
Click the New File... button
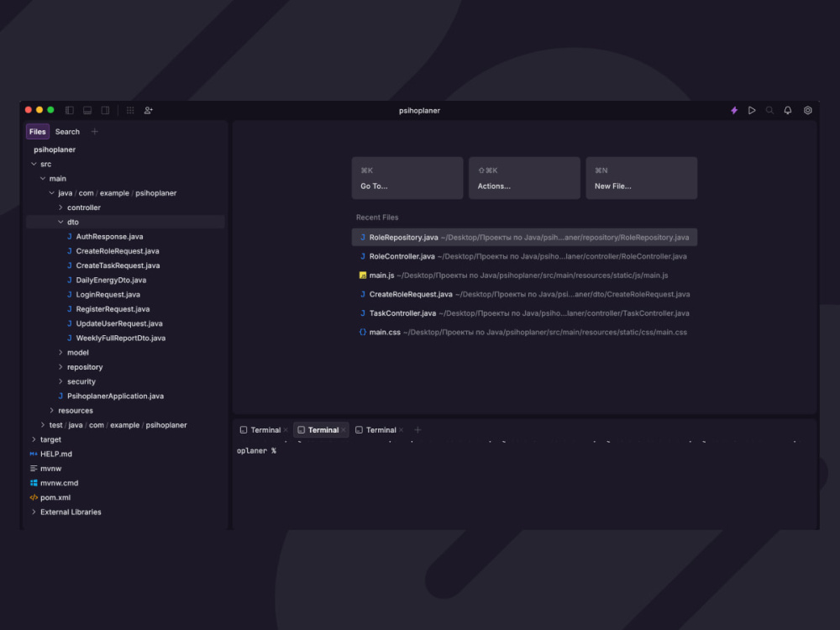pyautogui.click(x=641, y=178)
